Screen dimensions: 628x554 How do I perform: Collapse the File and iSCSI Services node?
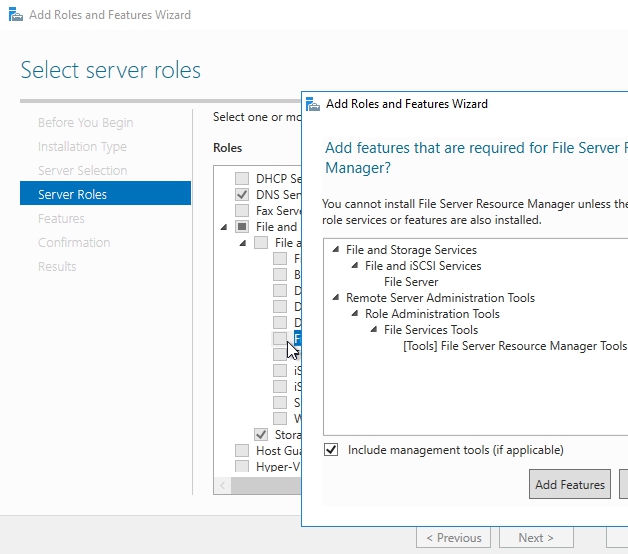(x=355, y=266)
